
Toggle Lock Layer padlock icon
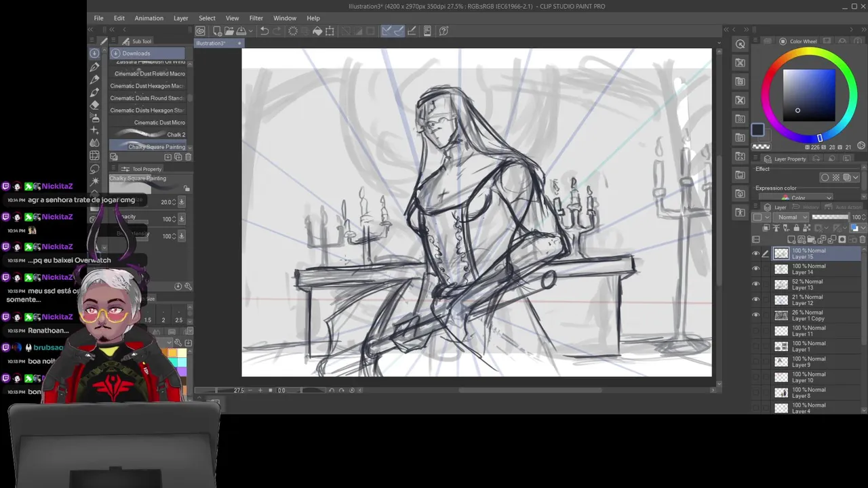pyautogui.click(x=797, y=228)
